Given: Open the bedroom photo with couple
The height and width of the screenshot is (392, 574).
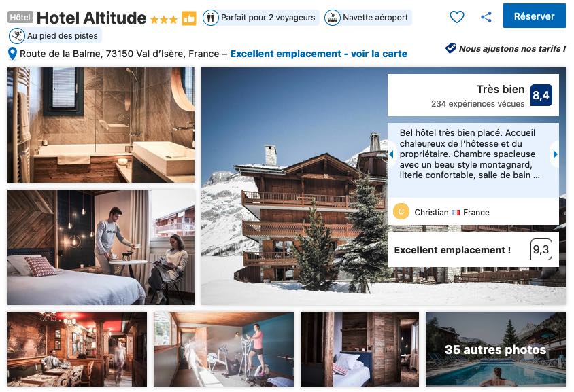Looking at the screenshot, I should pos(101,247).
